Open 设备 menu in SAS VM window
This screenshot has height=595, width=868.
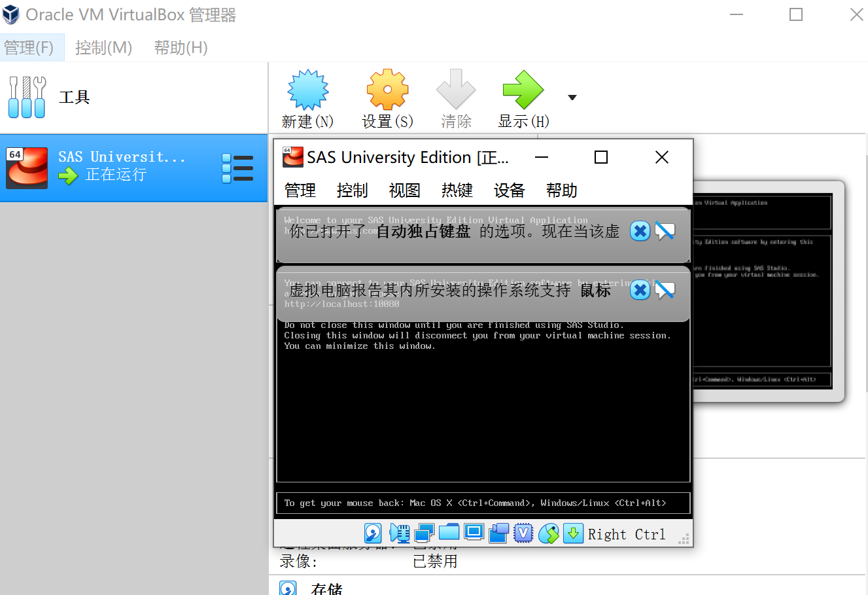tap(510, 190)
